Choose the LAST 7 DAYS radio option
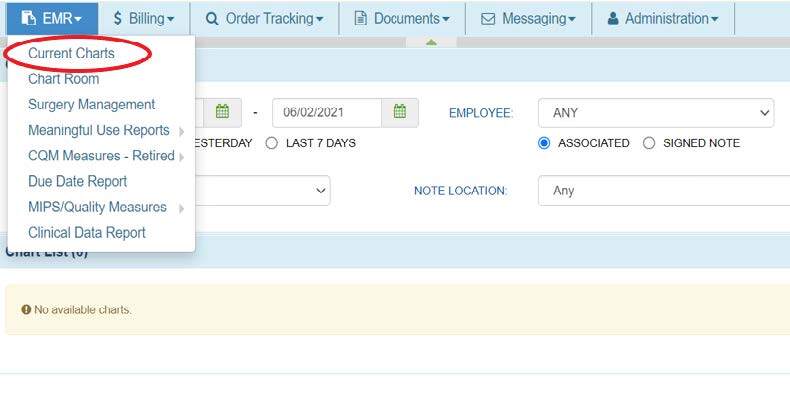790x400 pixels. click(272, 143)
